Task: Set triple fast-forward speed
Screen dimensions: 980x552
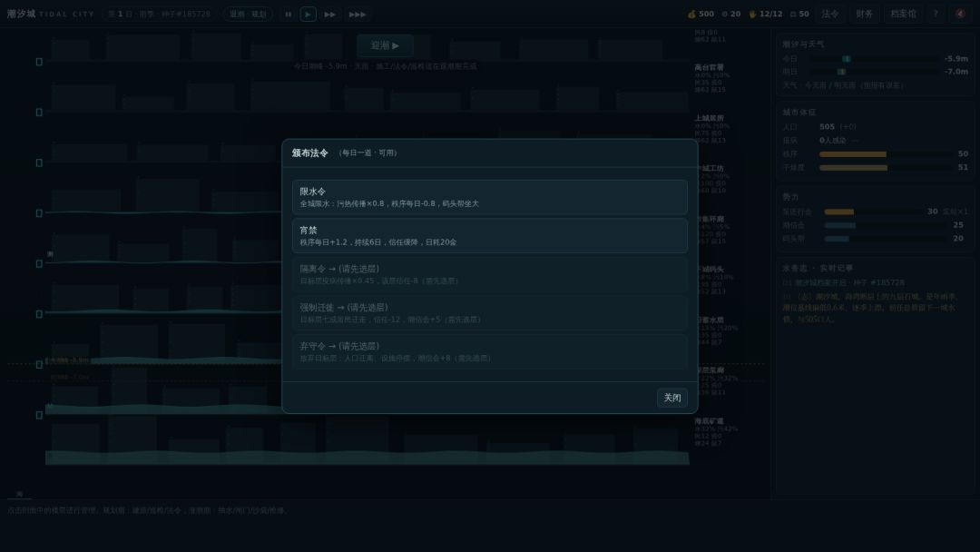Action: point(357,14)
